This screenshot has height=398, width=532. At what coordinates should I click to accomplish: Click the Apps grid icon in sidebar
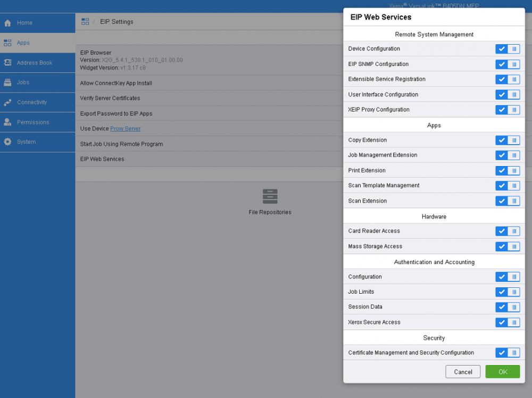7,43
